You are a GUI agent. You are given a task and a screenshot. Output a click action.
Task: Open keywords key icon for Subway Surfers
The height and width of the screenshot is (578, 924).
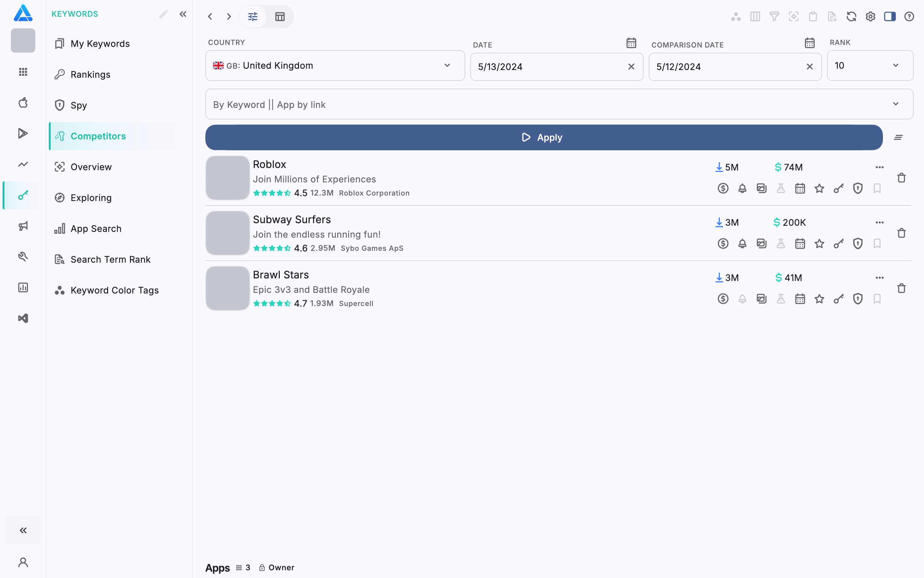(x=838, y=243)
